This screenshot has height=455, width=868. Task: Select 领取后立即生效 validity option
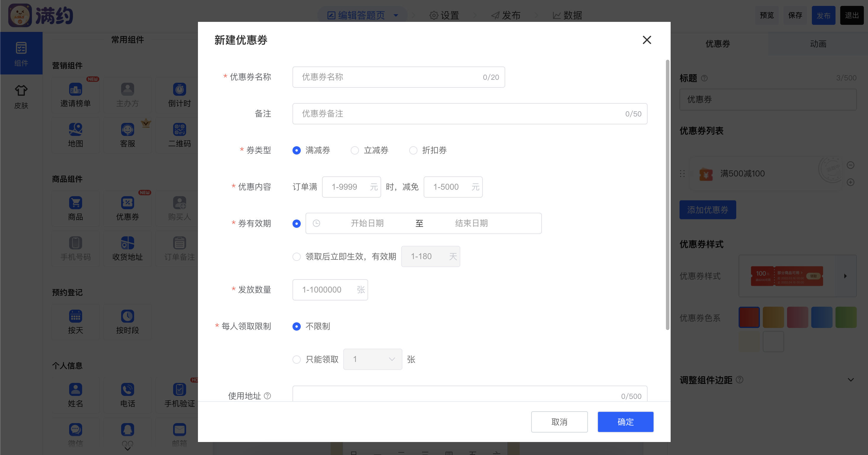coord(297,257)
